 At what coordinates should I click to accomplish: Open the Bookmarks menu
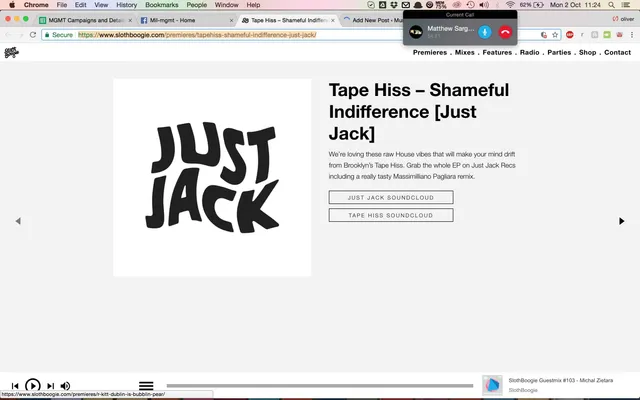(x=162, y=5)
